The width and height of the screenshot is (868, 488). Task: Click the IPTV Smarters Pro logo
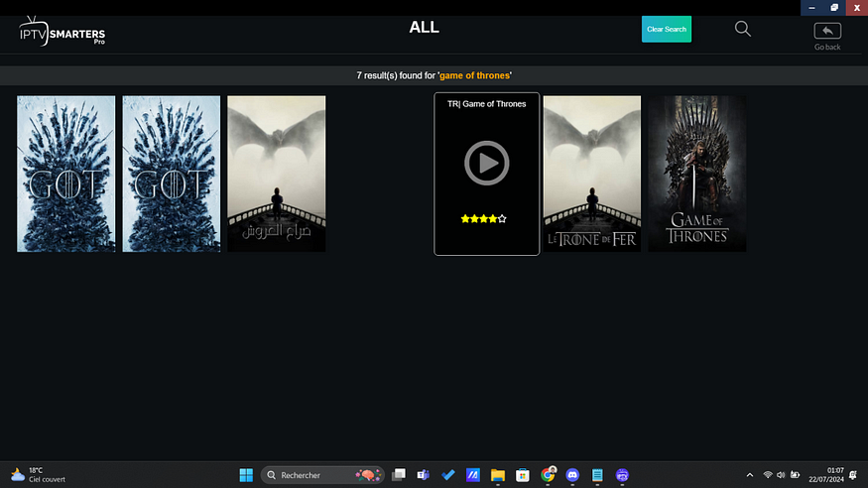coord(62,31)
